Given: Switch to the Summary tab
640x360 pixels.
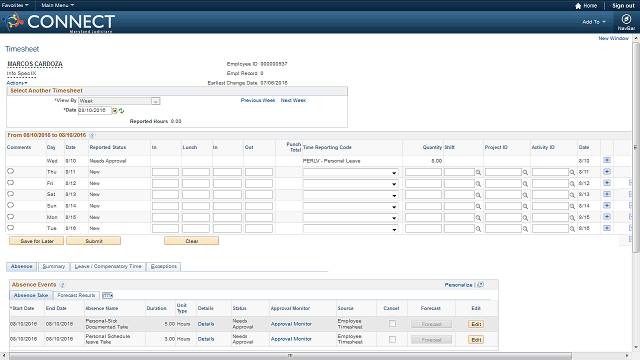Looking at the screenshot, I should 53,267.
